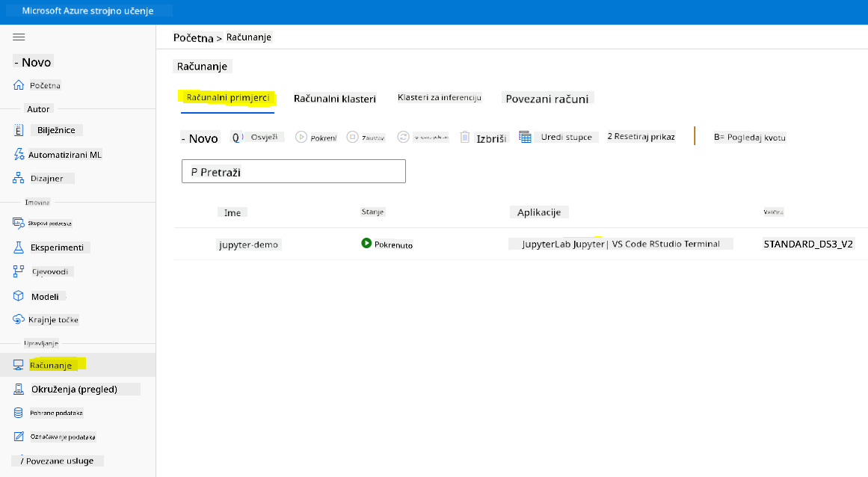The image size is (868, 477).
Task: Switch to Računalni klasteri tab
Action: 335,99
